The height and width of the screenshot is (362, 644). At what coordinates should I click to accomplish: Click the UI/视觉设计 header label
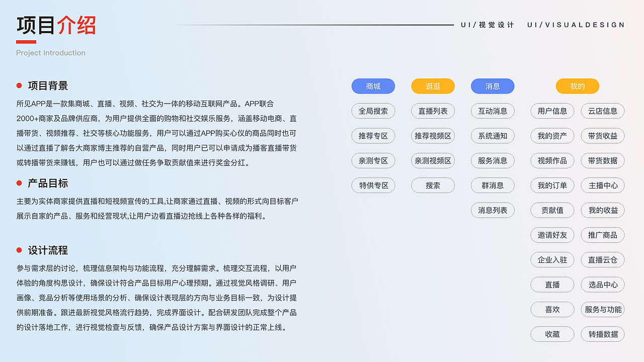pos(488,25)
